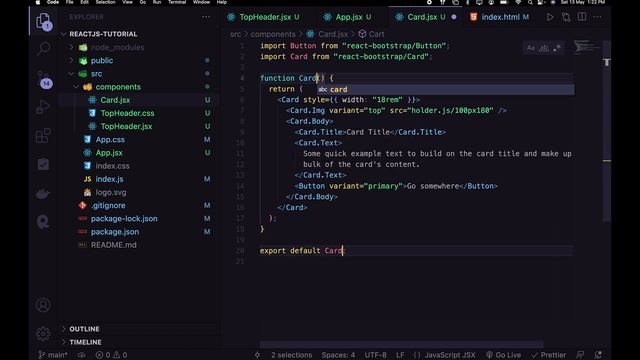Toggle Match Whole Word in find widget
Viewport: 640px width, 360px height.
(544, 48)
